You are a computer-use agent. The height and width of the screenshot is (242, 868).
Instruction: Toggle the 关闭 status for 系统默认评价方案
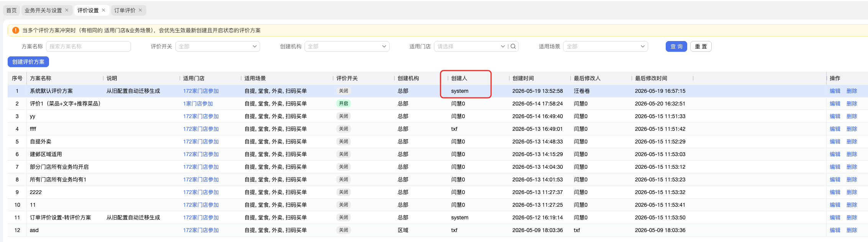[x=344, y=91]
